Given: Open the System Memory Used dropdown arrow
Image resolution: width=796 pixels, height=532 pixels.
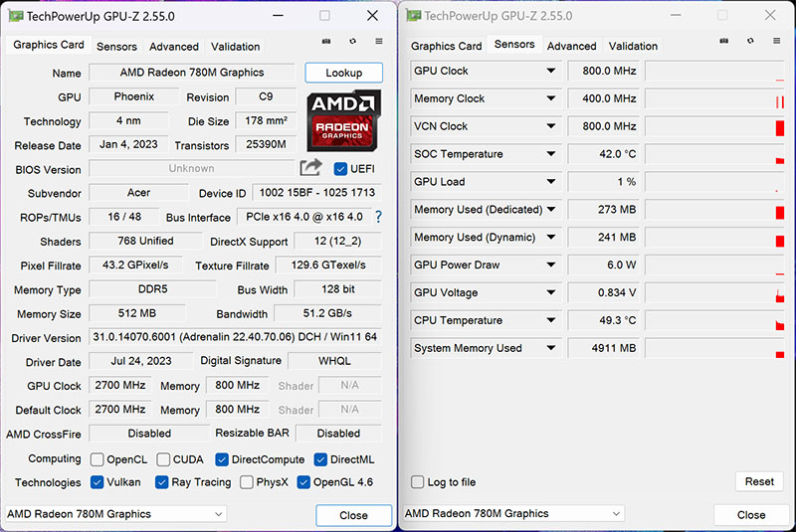Looking at the screenshot, I should [551, 348].
